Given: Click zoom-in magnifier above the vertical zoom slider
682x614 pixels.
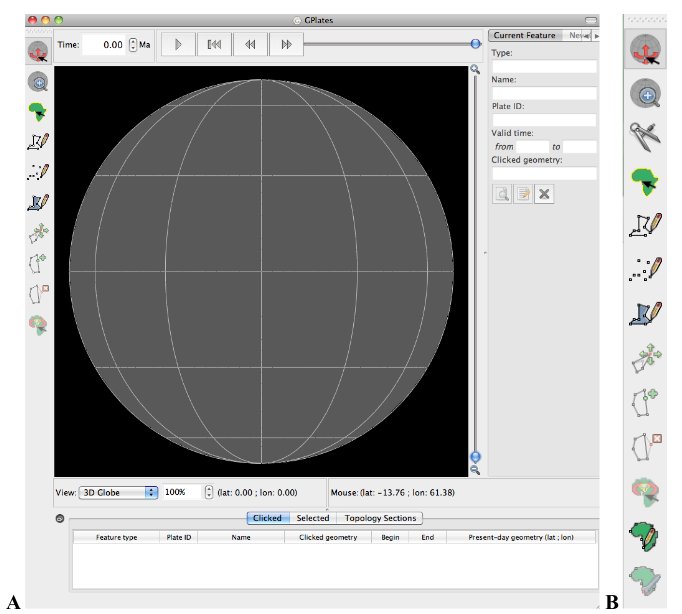Looking at the screenshot, I should coord(475,70).
